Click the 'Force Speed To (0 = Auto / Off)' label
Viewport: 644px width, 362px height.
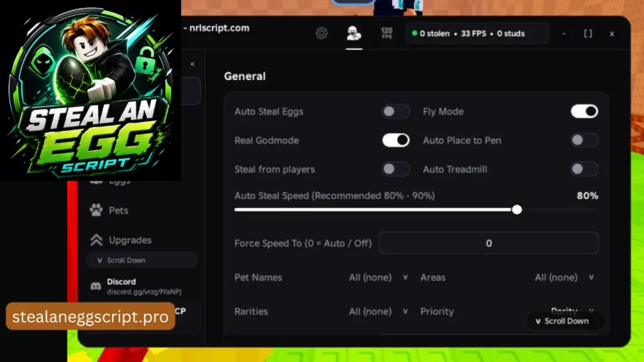[303, 243]
